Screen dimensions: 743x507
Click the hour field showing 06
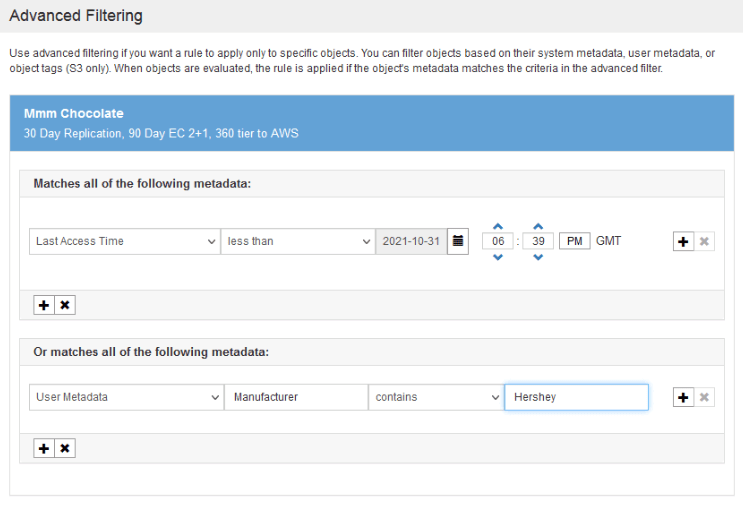(498, 241)
